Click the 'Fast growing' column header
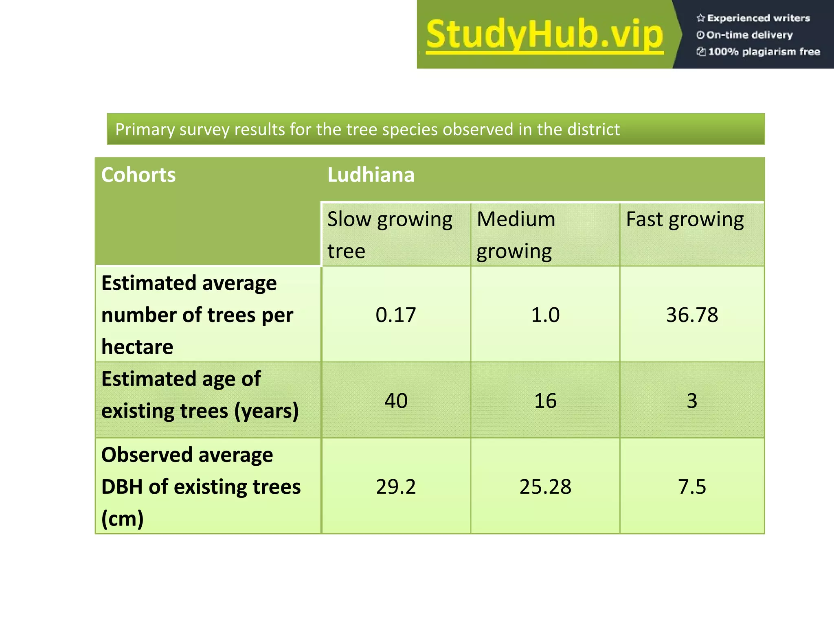The height and width of the screenshot is (644, 834). click(x=692, y=234)
